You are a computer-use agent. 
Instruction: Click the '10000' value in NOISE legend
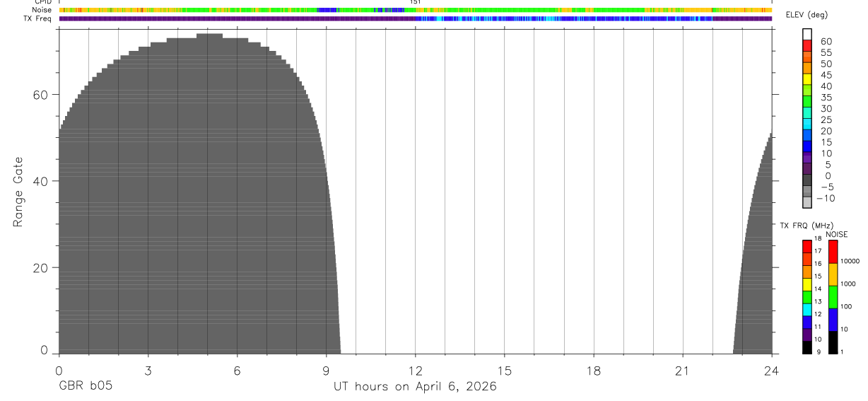pyautogui.click(x=849, y=261)
